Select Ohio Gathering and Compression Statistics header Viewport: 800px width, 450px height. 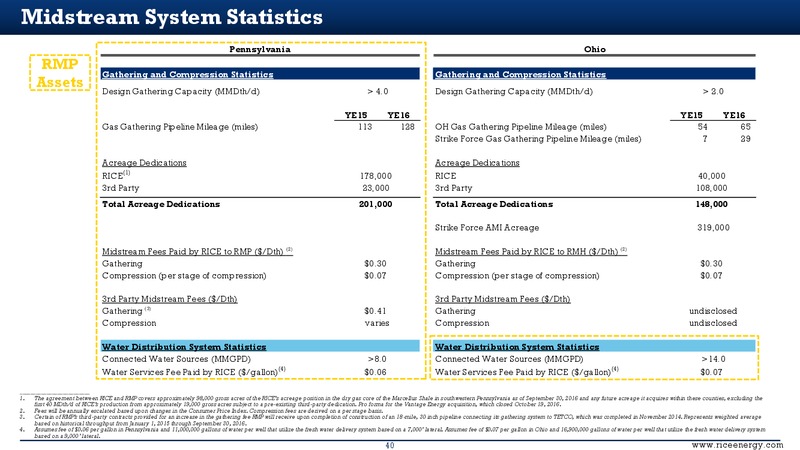pos(594,74)
